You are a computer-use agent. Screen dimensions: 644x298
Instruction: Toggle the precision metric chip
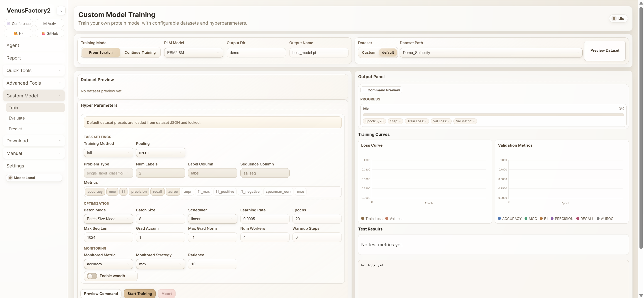click(139, 192)
